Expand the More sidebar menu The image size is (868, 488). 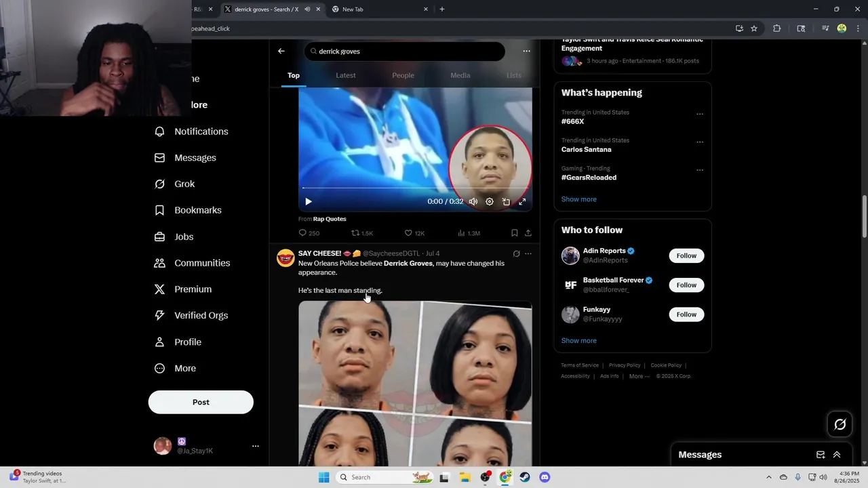(x=176, y=369)
